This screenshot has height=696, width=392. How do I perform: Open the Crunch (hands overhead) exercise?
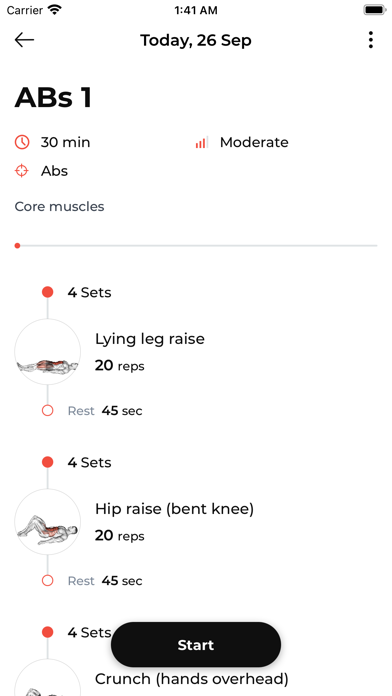point(192,679)
